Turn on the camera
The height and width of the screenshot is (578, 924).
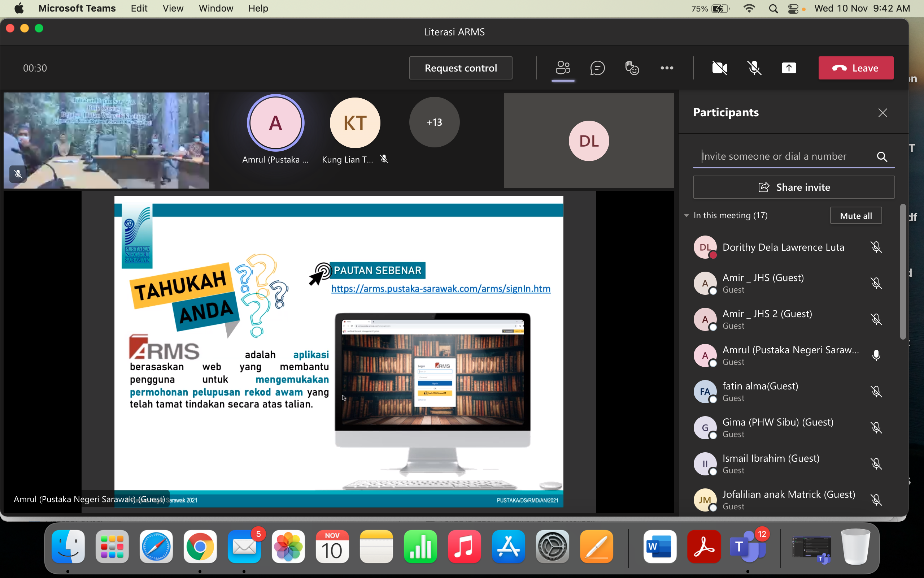(x=719, y=68)
